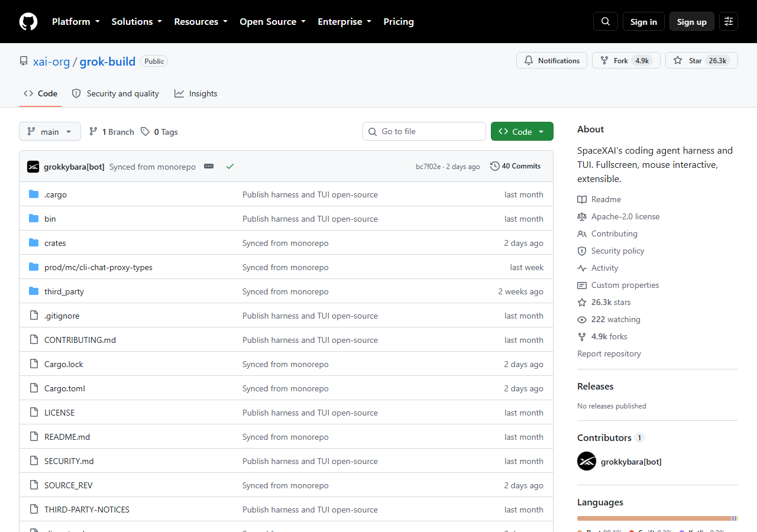Click the Sign up button
Image resolution: width=757 pixels, height=532 pixels.
[692, 21]
